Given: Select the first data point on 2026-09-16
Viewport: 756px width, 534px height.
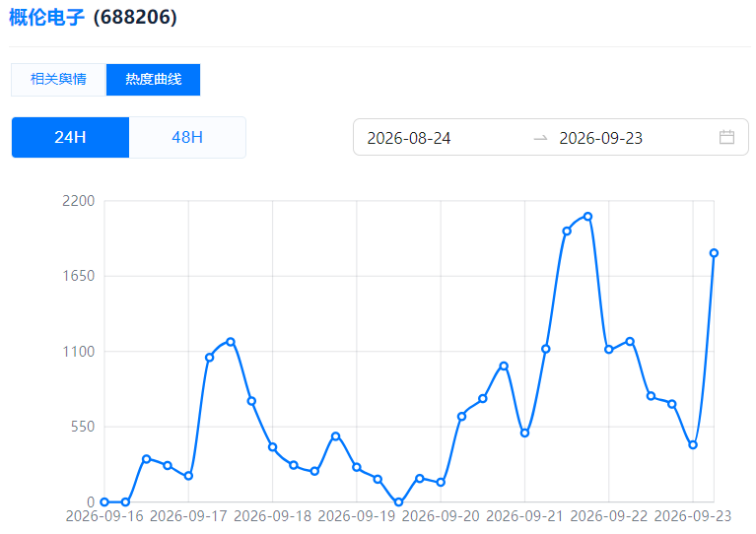Looking at the screenshot, I should [x=104, y=501].
